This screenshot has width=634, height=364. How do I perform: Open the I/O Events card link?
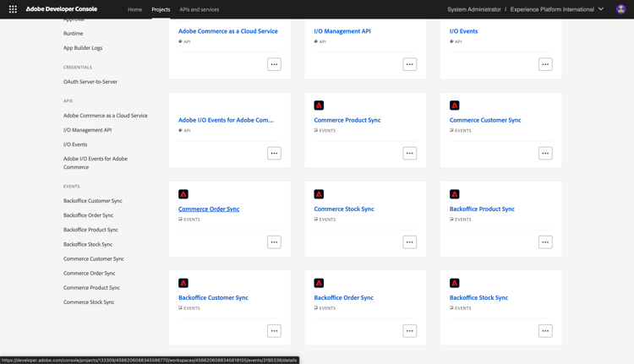coord(463,31)
